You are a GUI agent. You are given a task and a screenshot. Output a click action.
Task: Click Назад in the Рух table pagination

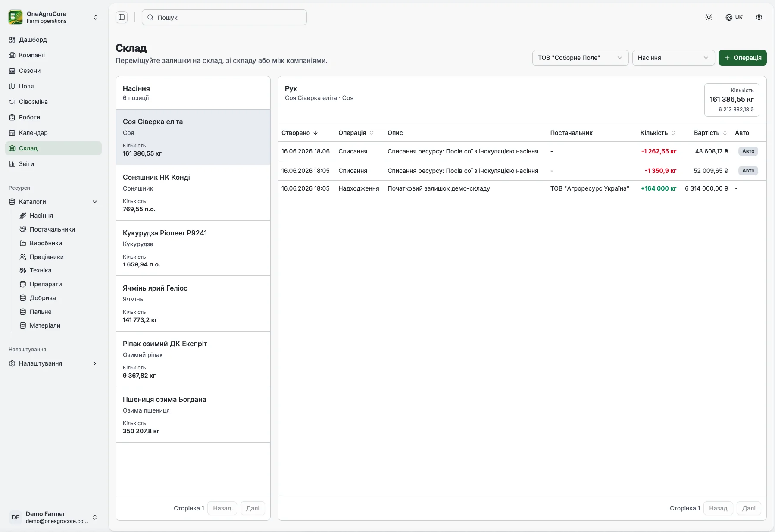[718, 508]
